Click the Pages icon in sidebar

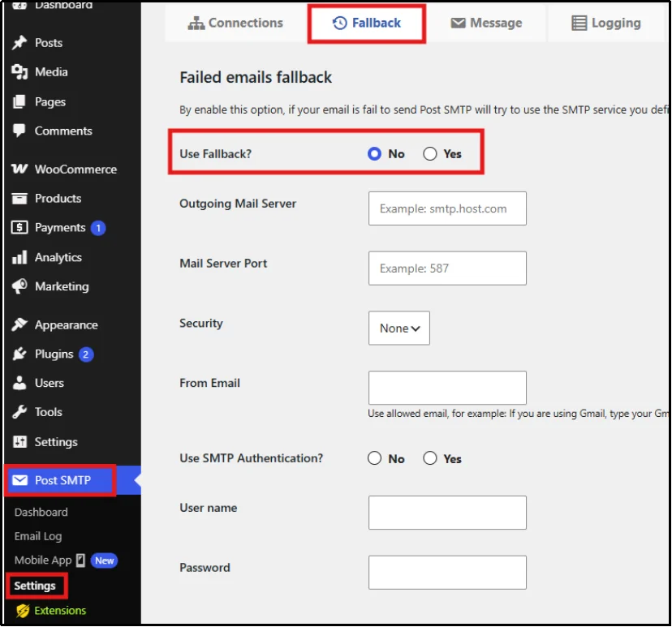[19, 101]
